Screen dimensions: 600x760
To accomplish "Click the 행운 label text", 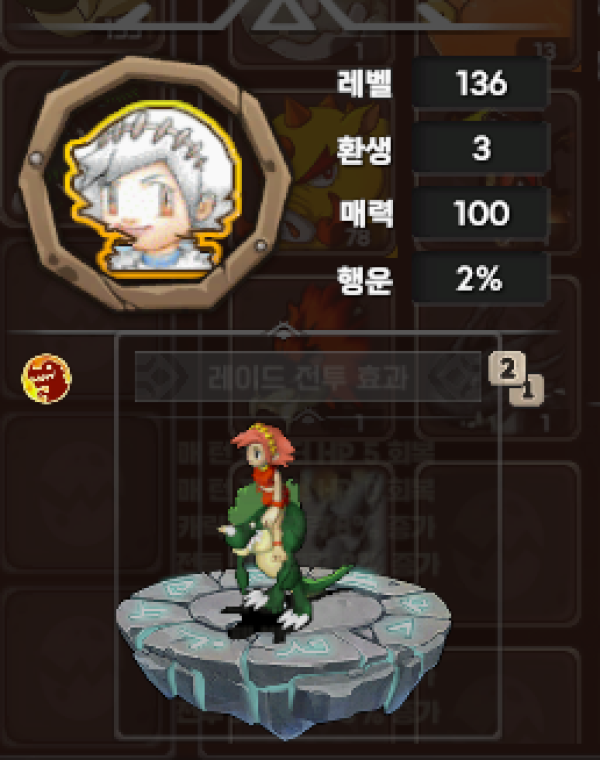I will [x=364, y=280].
